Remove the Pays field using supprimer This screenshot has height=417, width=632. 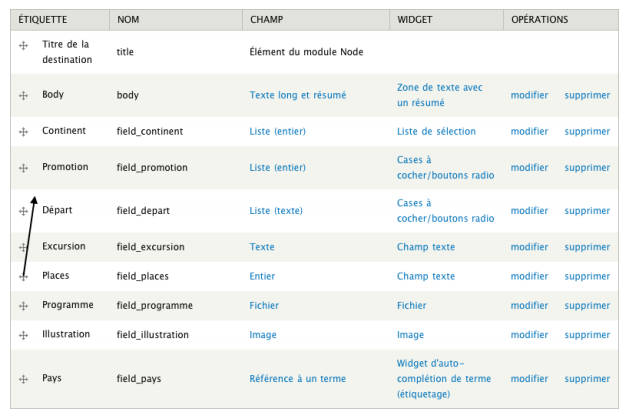[x=587, y=379]
